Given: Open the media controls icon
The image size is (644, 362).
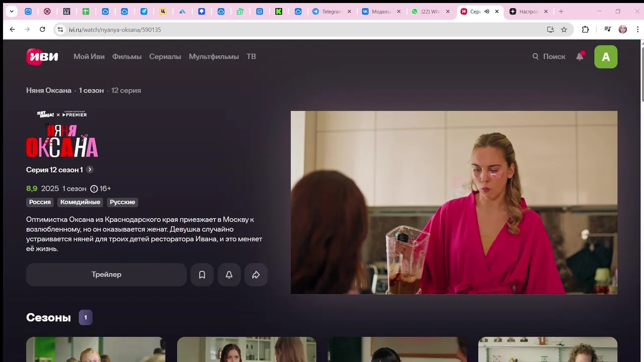Looking at the screenshot, I should pyautogui.click(x=607, y=30).
